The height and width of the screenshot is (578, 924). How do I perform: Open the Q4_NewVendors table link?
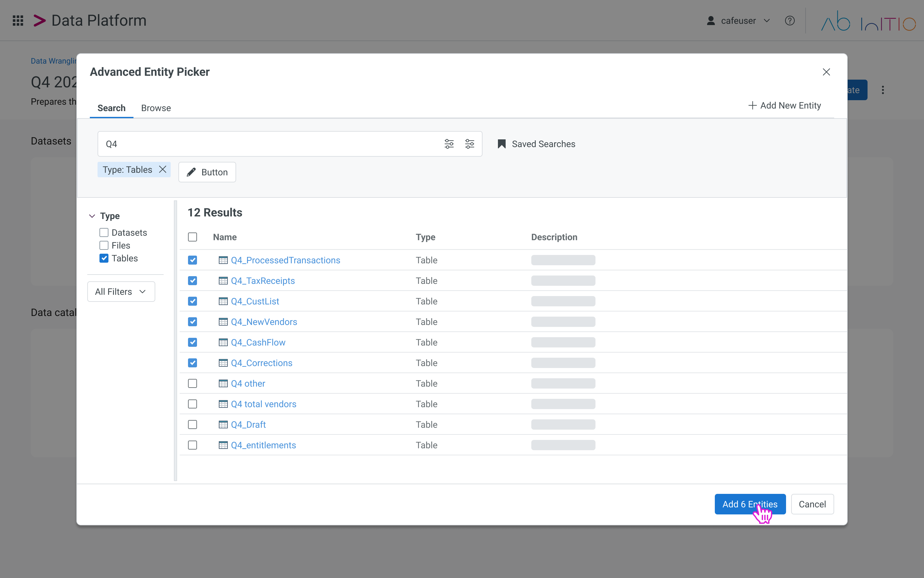[264, 322]
